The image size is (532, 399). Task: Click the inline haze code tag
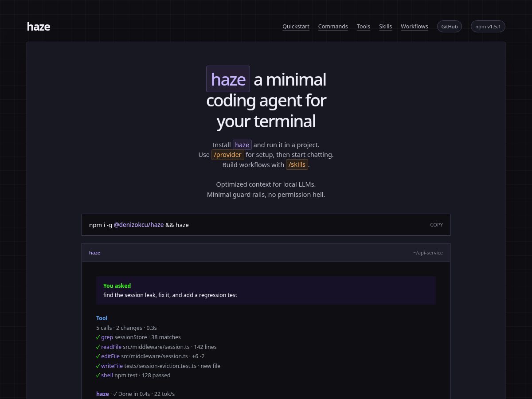pyautogui.click(x=242, y=145)
